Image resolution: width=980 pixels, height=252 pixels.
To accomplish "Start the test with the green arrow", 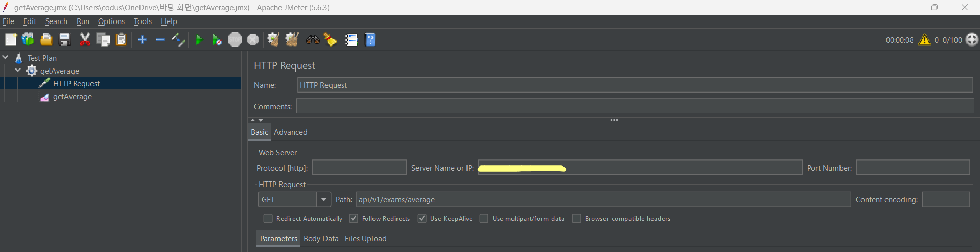I will [199, 40].
